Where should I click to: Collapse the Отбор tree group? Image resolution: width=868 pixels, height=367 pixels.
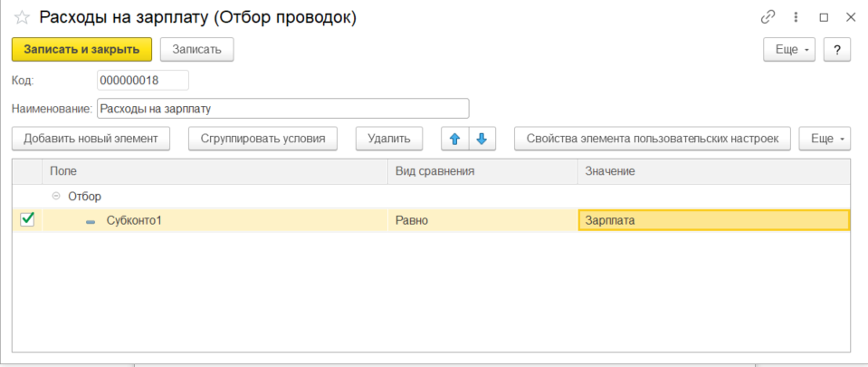click(56, 196)
